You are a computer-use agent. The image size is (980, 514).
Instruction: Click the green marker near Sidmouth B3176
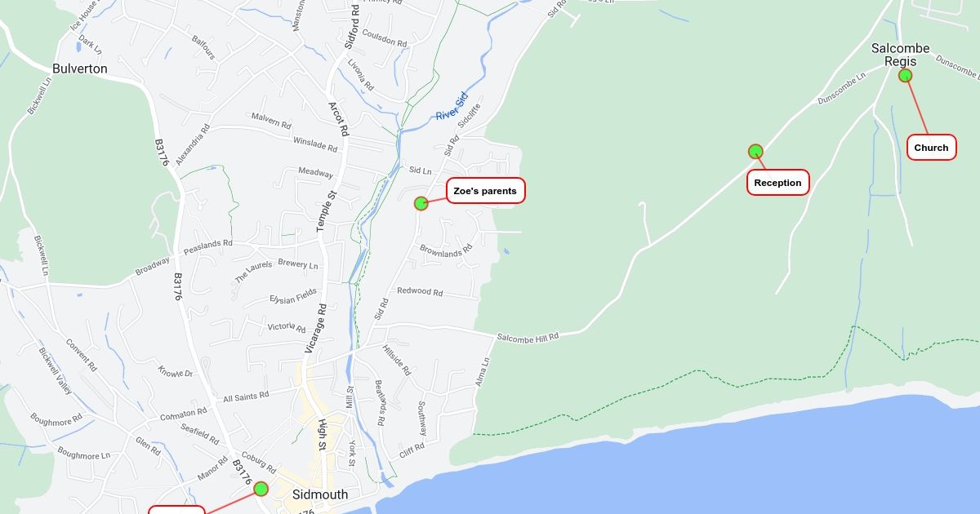[x=261, y=489]
